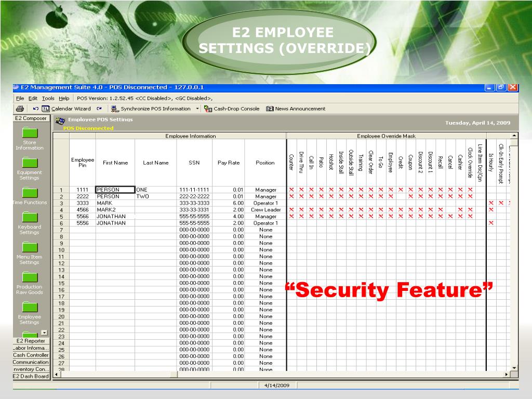Open Labor Information panel
Viewport: 532px width, 399px height.
coord(31,348)
